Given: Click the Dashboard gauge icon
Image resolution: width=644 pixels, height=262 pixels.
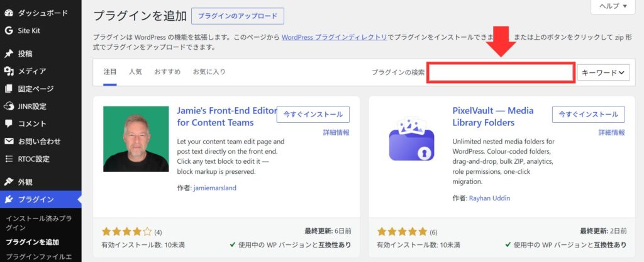Looking at the screenshot, I should click(9, 13).
